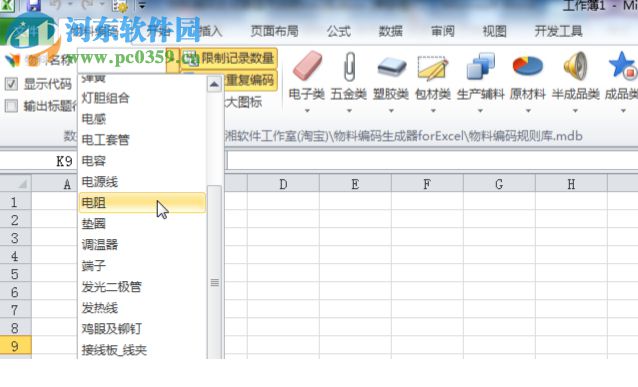Viewport: 638px width, 387px height.
Task: Click the 包材类 pencil icon
Action: coord(433,67)
